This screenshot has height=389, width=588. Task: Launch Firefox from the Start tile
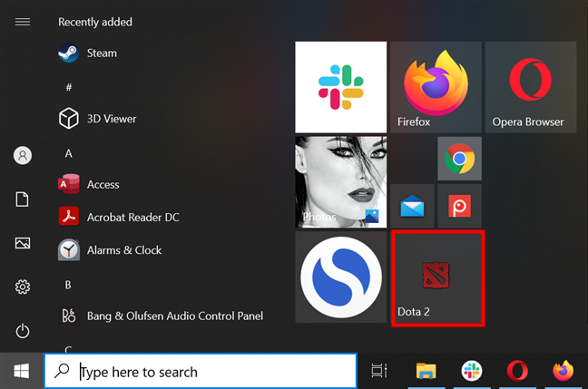(436, 87)
